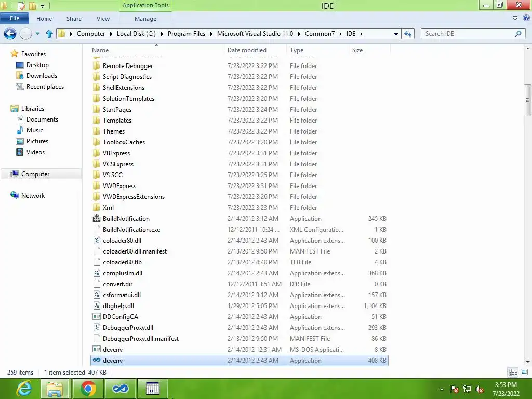This screenshot has height=399, width=532.
Task: Click the devenv MS-DOS application icon
Action: coord(97,349)
